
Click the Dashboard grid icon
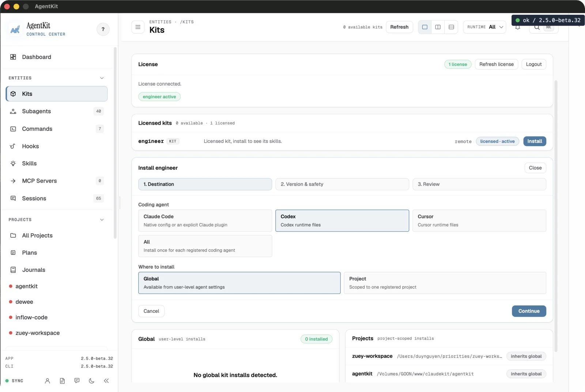(x=13, y=57)
